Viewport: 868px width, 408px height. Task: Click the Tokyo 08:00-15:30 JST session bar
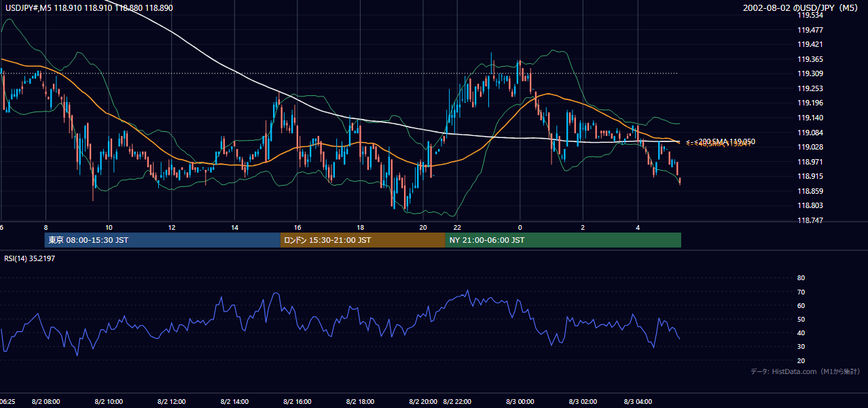coord(162,240)
